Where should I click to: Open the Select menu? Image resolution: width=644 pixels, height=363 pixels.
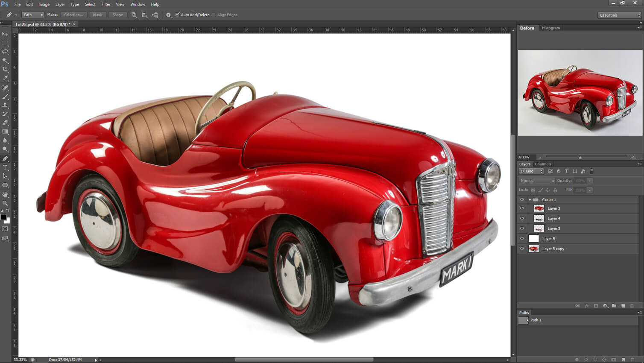tap(90, 4)
